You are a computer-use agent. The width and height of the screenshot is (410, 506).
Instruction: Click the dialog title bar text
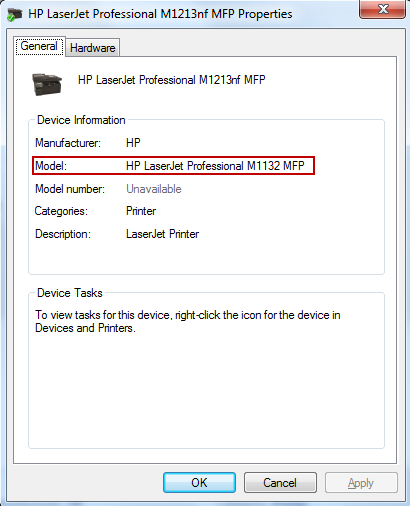[160, 14]
